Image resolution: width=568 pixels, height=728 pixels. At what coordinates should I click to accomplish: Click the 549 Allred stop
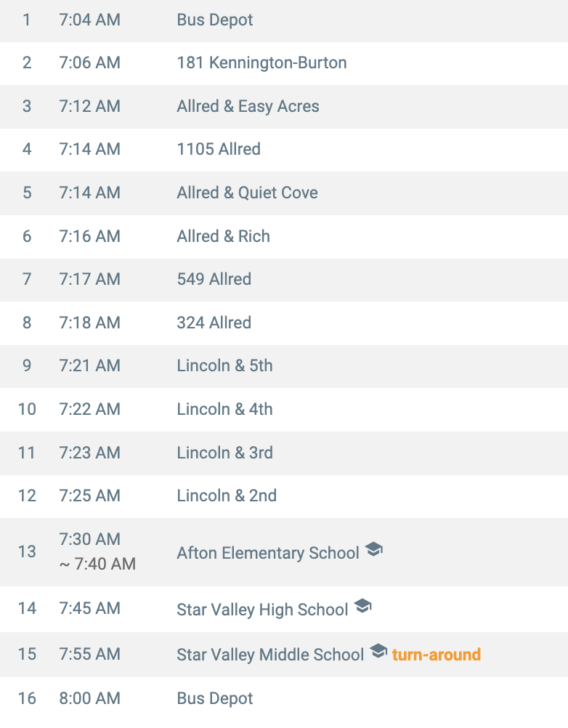pyautogui.click(x=214, y=280)
